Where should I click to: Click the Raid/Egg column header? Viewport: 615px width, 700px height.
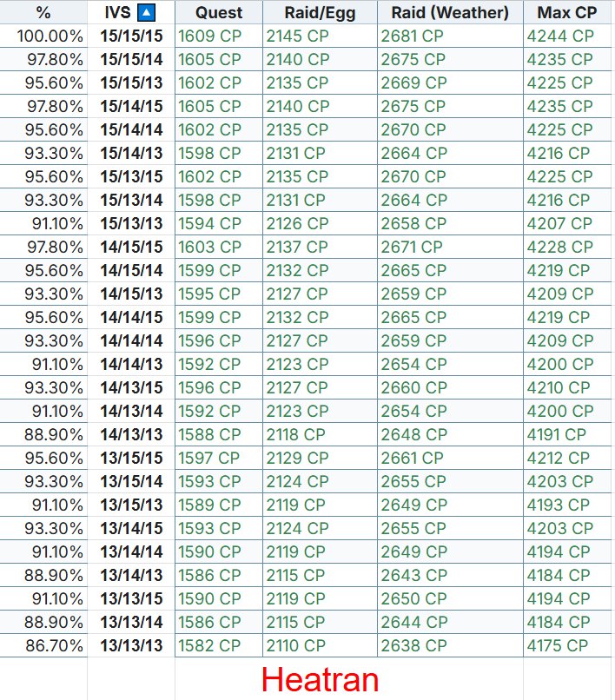pyautogui.click(x=319, y=13)
